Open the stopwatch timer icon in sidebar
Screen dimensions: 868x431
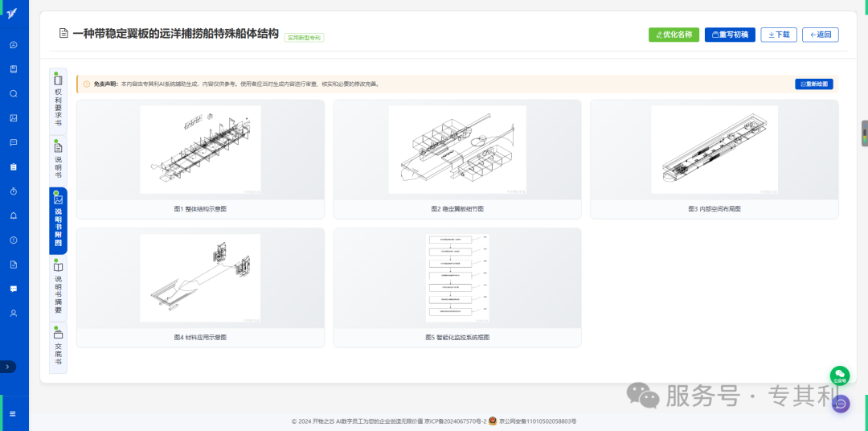(14, 191)
